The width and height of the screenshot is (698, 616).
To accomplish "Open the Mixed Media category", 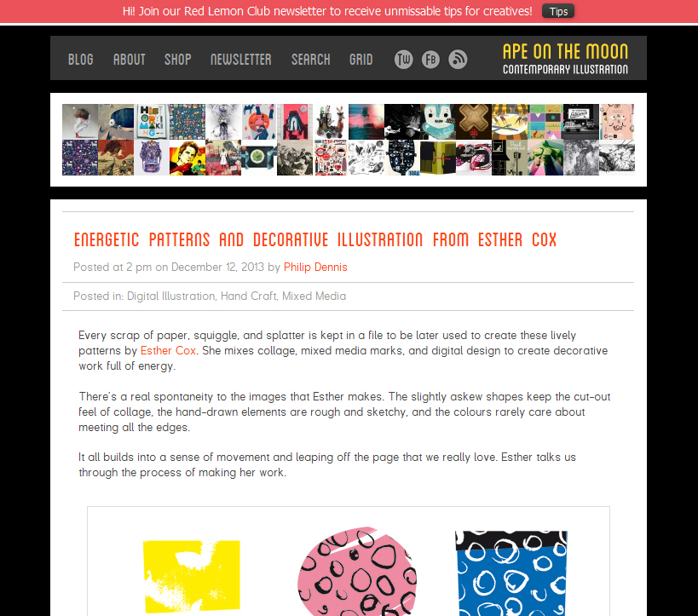I will pos(314,296).
